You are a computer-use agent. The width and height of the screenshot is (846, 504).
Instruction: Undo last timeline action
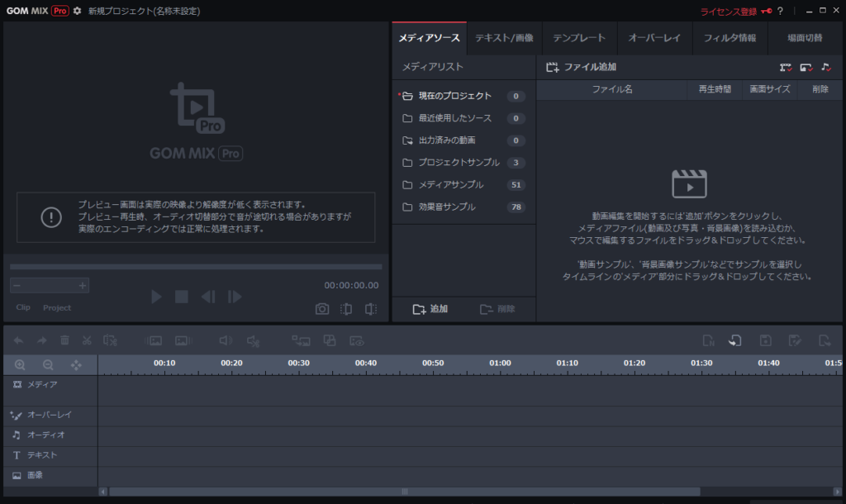tap(18, 340)
